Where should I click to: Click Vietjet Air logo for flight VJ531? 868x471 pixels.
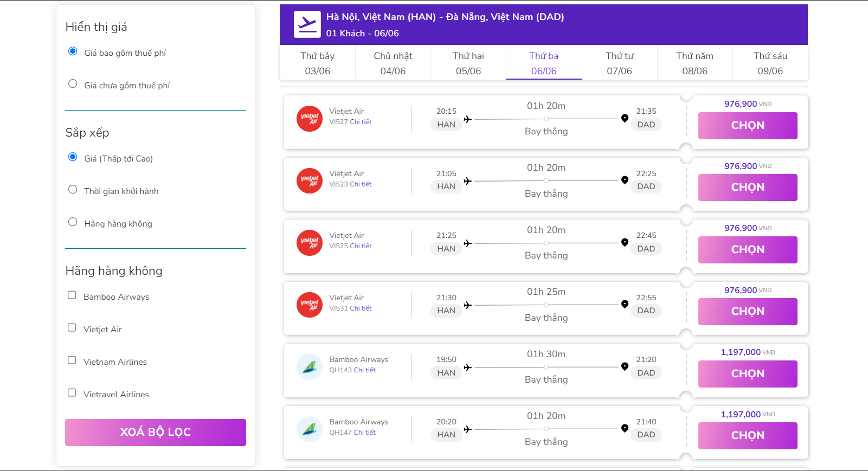(310, 305)
